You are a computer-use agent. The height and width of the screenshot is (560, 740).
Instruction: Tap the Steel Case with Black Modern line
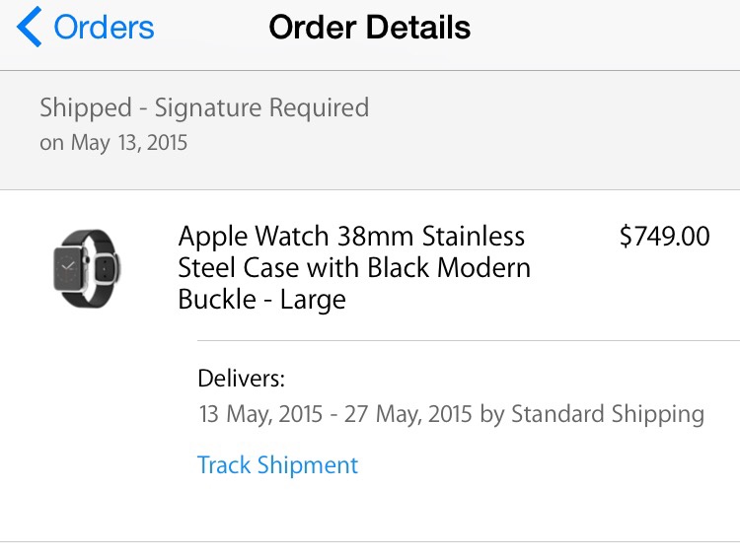pyautogui.click(x=354, y=268)
